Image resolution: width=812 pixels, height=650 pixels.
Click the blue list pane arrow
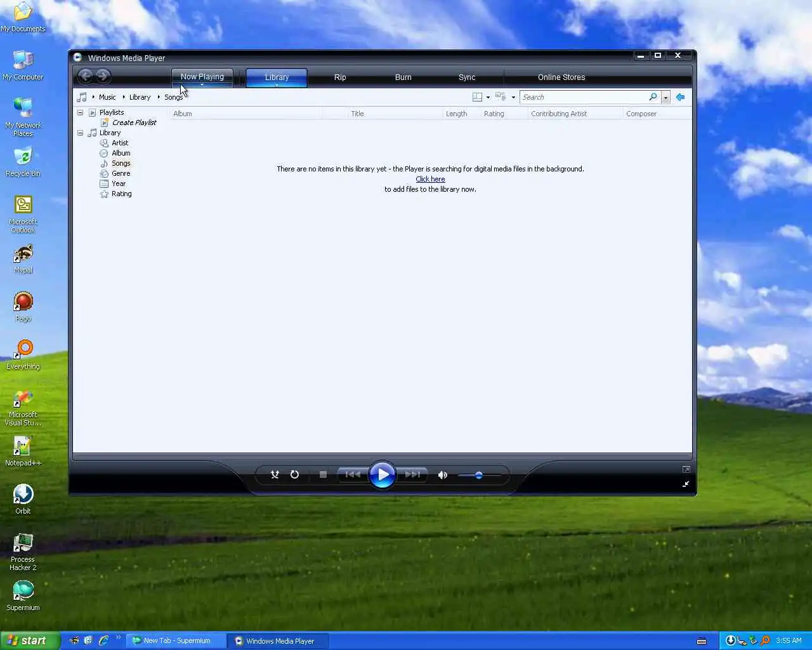pos(680,97)
